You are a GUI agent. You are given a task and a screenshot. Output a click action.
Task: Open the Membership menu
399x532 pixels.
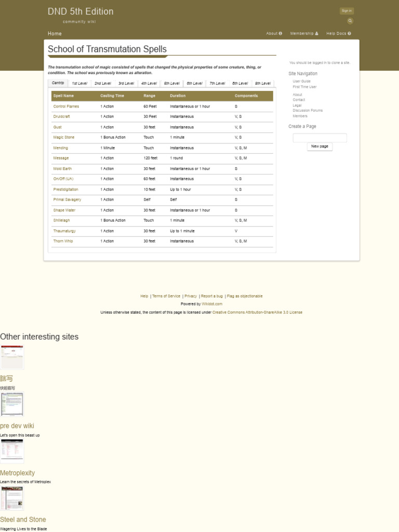click(x=304, y=34)
